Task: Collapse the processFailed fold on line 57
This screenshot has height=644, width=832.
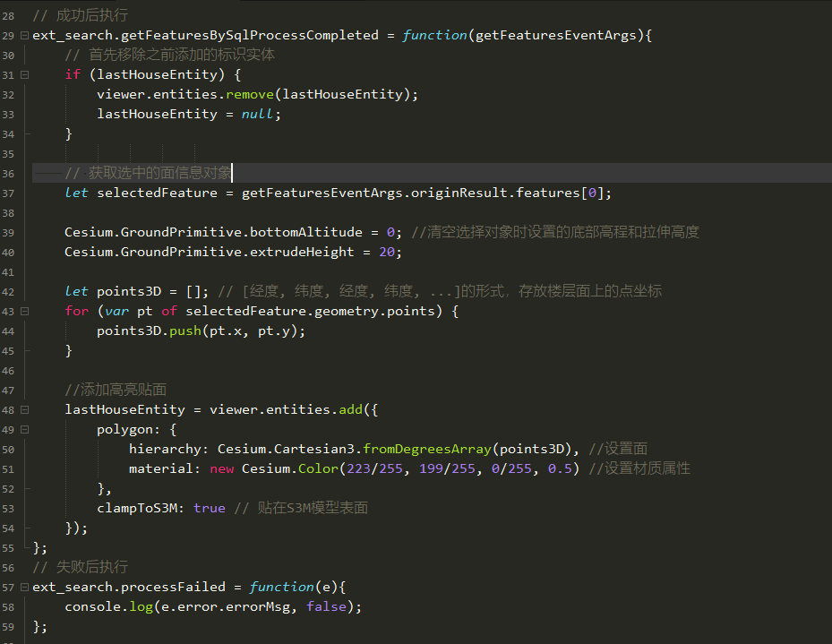Action: (24, 588)
